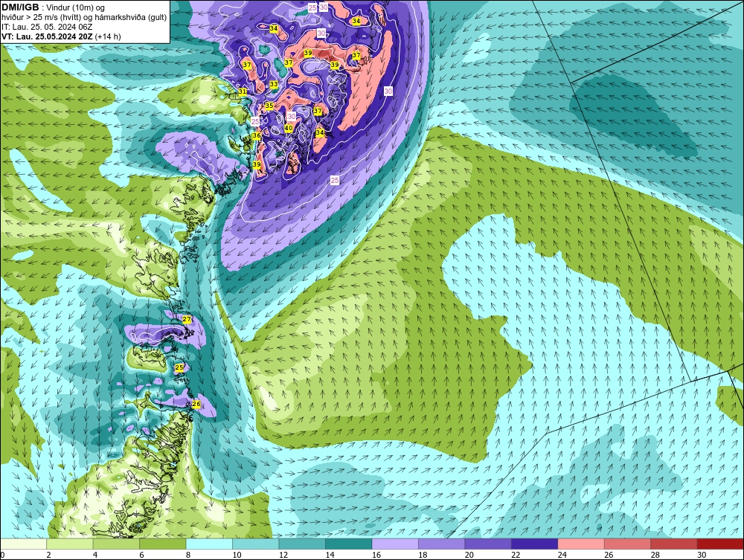Viewport: 744px width, 560px height.
Task: Select the 18–20 m/s purple legend swatch
Action: click(442, 544)
